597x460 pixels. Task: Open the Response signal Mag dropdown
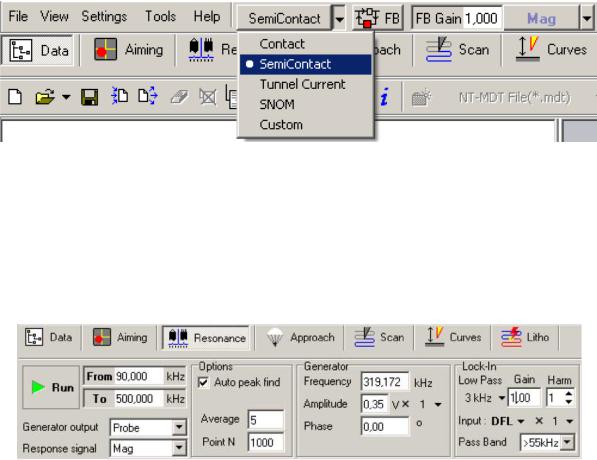point(179,448)
